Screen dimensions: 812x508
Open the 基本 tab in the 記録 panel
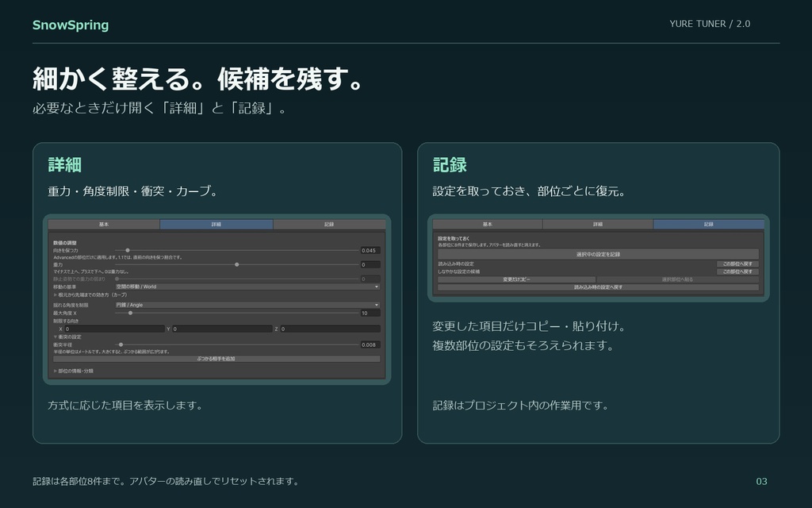pyautogui.click(x=488, y=225)
